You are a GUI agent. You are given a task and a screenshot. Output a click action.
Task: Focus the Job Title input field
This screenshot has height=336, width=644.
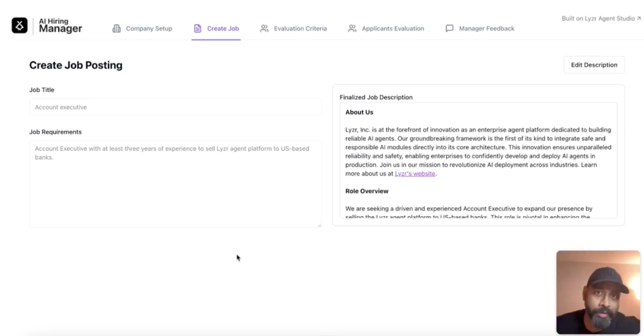pos(175,107)
